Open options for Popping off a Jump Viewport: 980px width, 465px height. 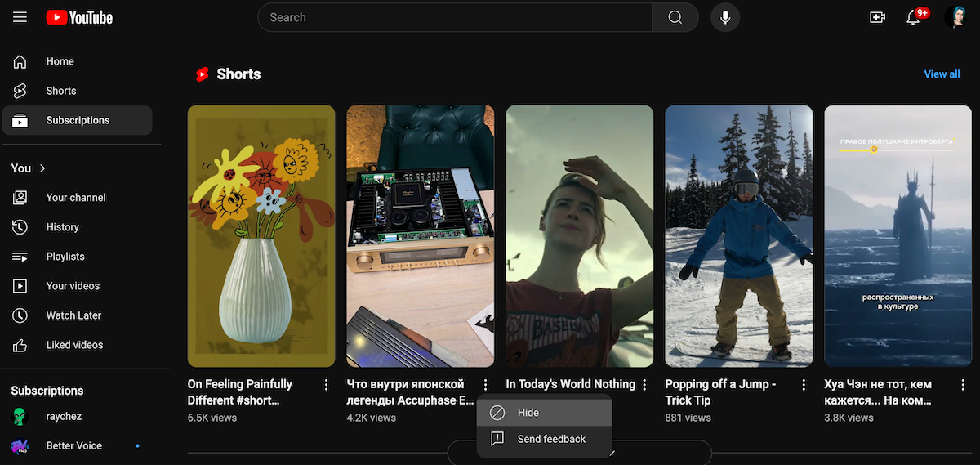pos(804,385)
